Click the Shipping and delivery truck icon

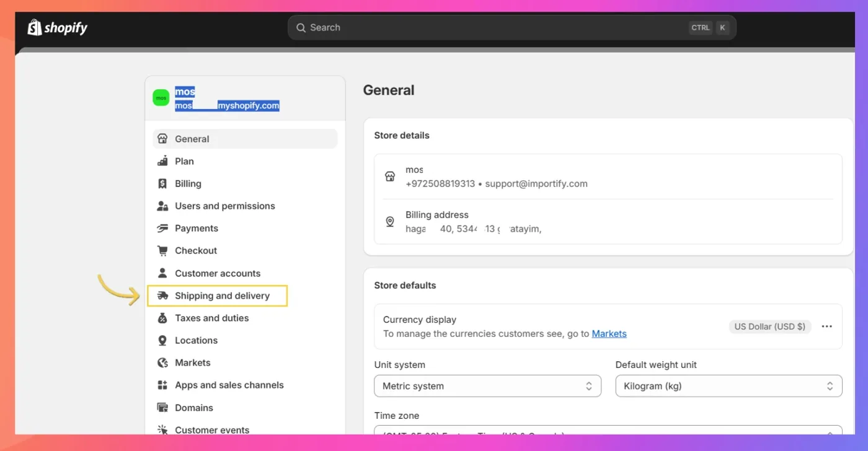tap(162, 296)
